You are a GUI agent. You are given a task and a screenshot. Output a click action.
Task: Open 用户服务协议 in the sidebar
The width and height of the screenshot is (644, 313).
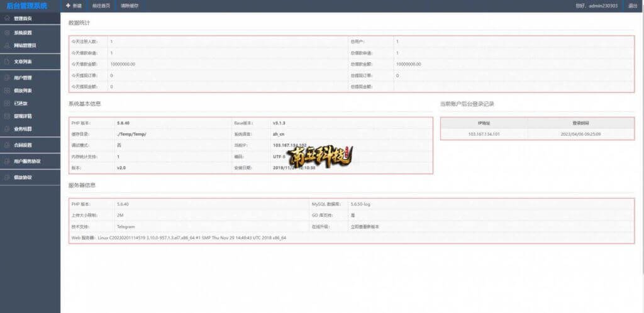point(27,162)
